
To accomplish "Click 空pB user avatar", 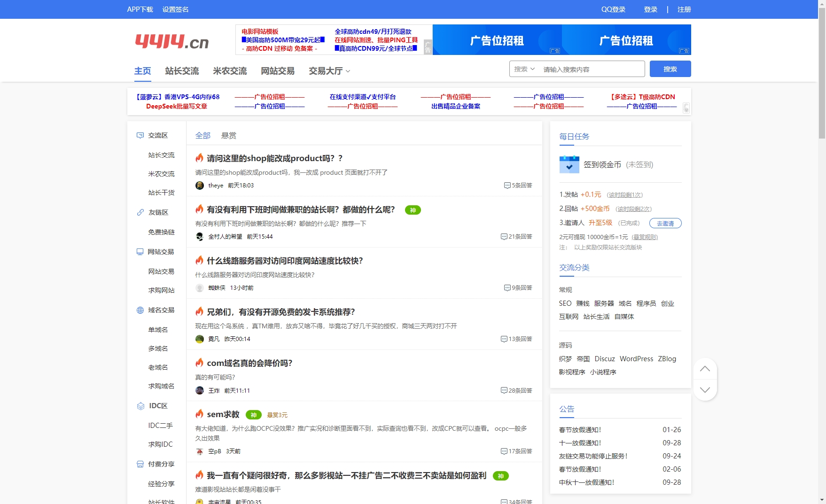I will coord(200,451).
